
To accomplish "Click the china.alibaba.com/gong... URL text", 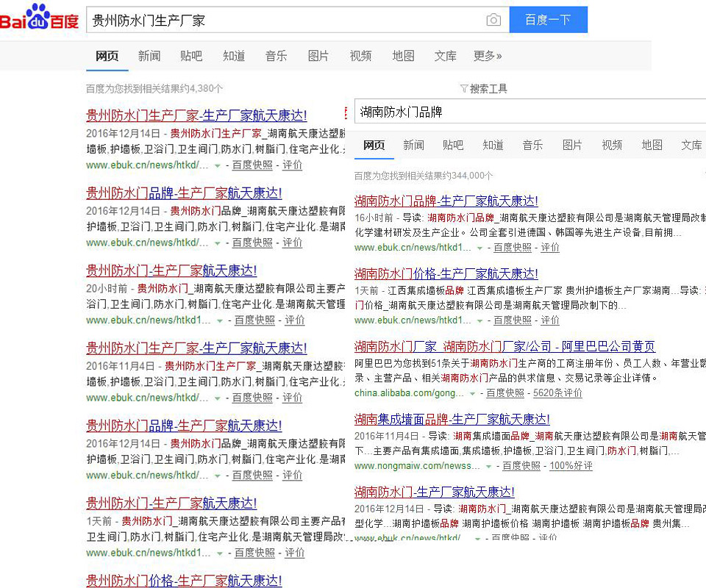I will coord(409,393).
